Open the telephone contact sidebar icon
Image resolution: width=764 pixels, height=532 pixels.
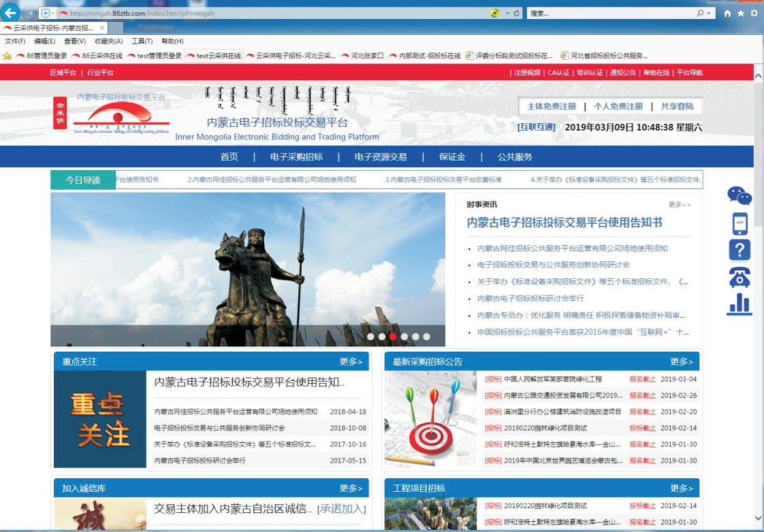tap(739, 278)
